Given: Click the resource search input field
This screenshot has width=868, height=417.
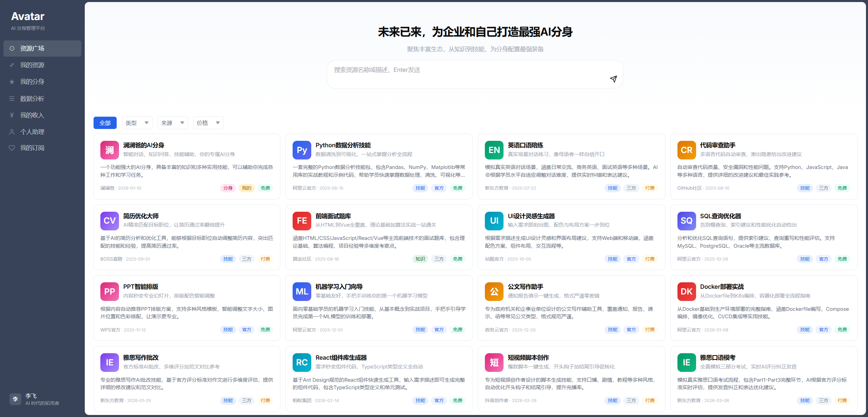Looking at the screenshot, I should point(475,74).
